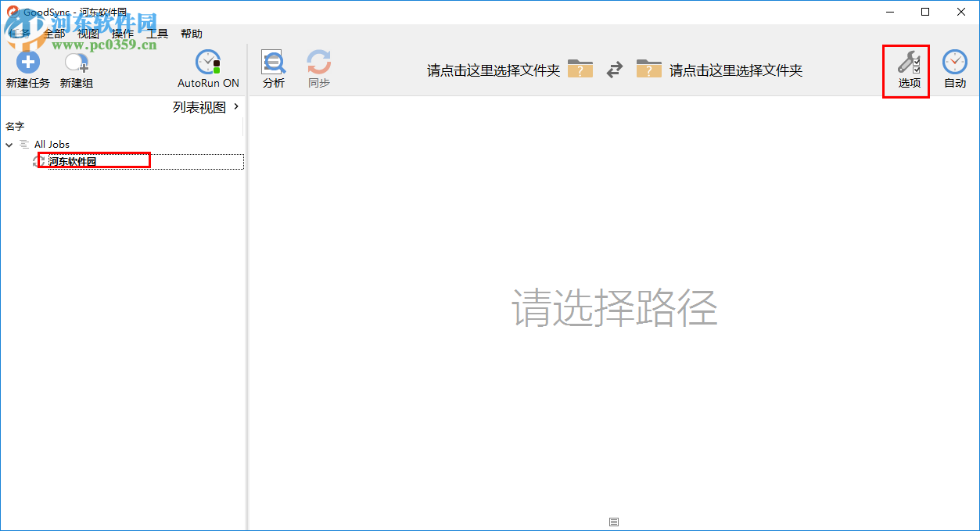This screenshot has width=980, height=531.
Task: Create a new group with 新建组
Action: [x=77, y=69]
